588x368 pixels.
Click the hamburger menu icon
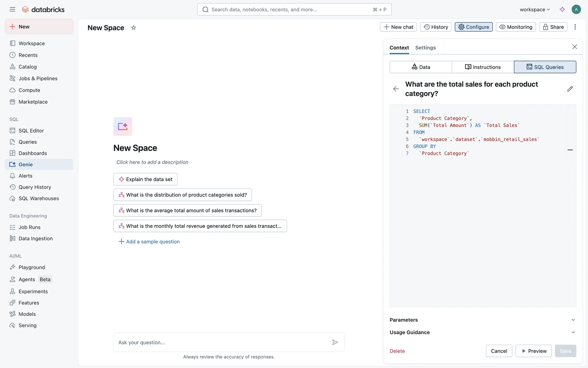12,10
